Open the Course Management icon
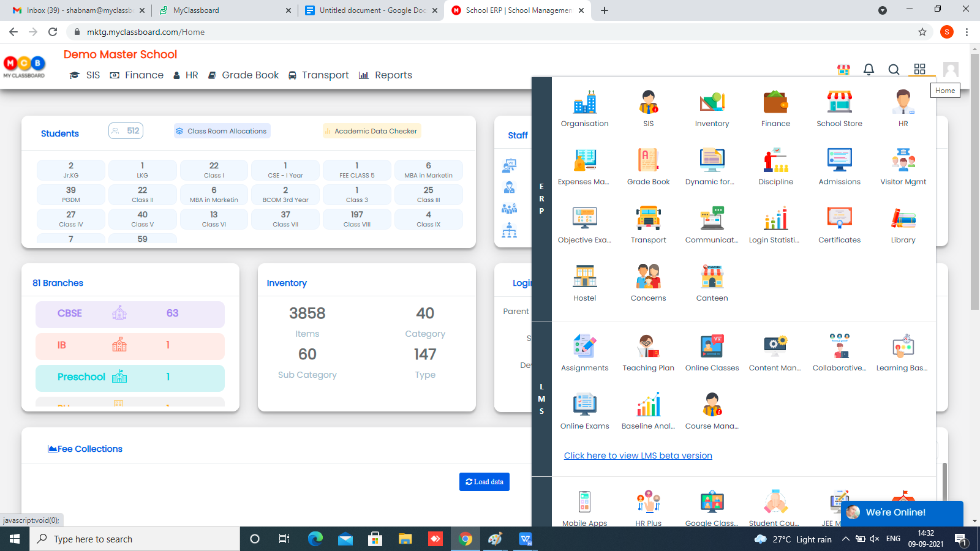Viewport: 980px width, 551px height. [712, 405]
